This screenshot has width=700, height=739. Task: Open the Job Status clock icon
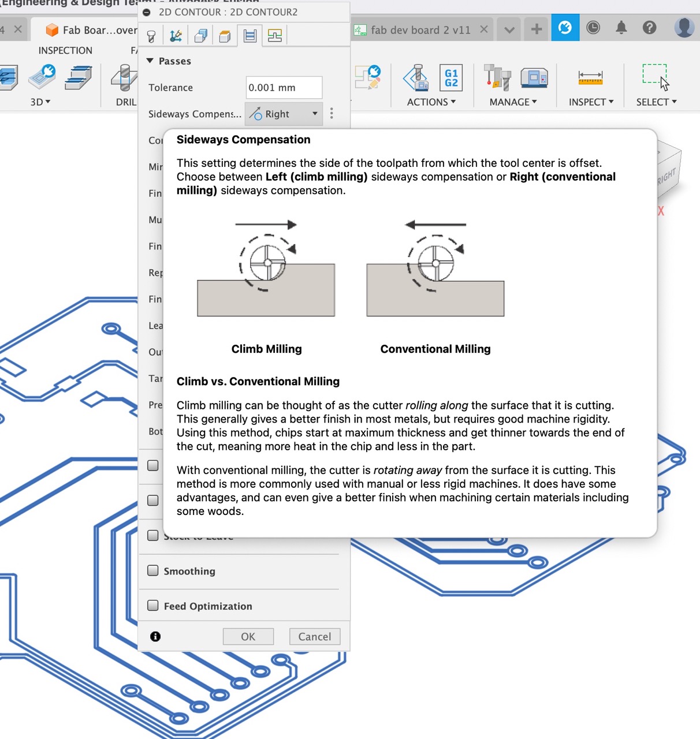click(593, 28)
